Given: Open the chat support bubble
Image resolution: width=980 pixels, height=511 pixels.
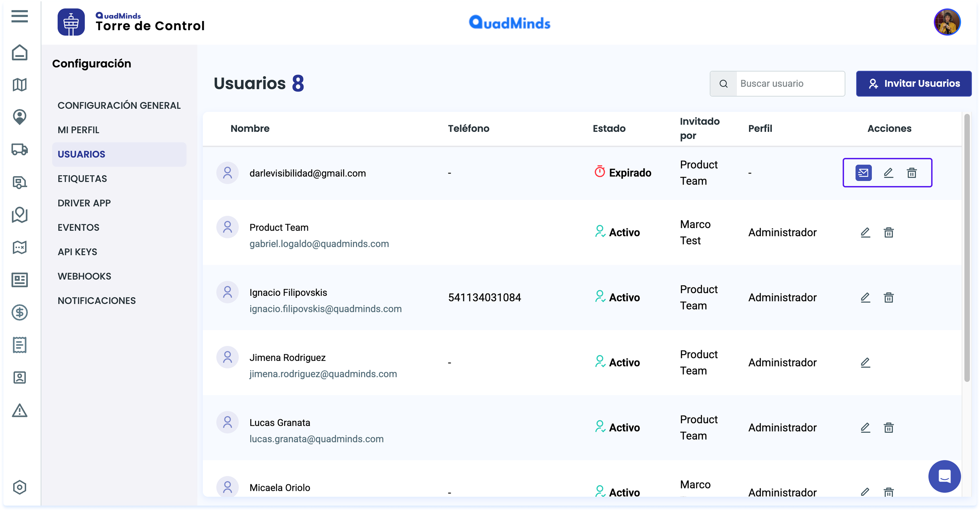Looking at the screenshot, I should coord(944,476).
